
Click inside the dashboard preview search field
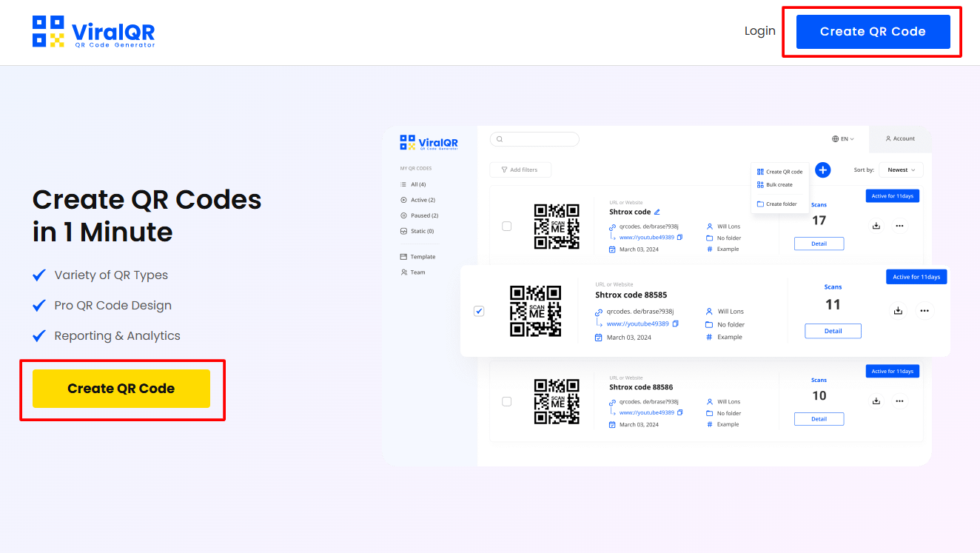[x=534, y=139]
